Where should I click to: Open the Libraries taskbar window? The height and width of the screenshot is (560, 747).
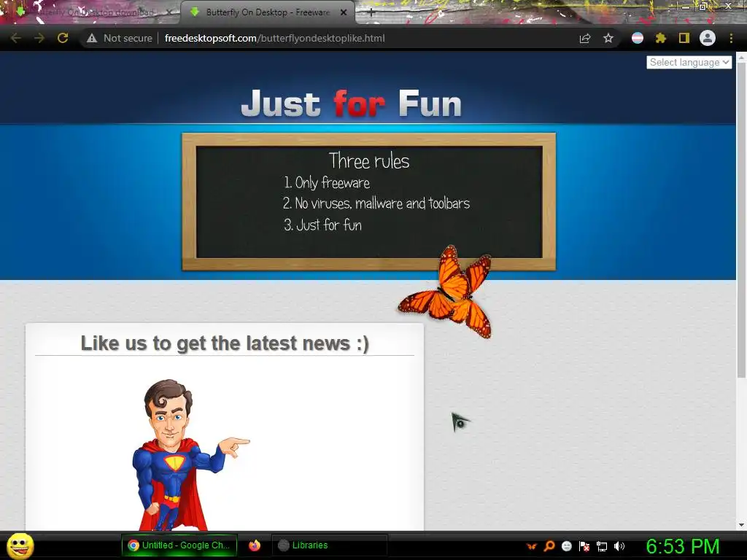click(x=329, y=545)
